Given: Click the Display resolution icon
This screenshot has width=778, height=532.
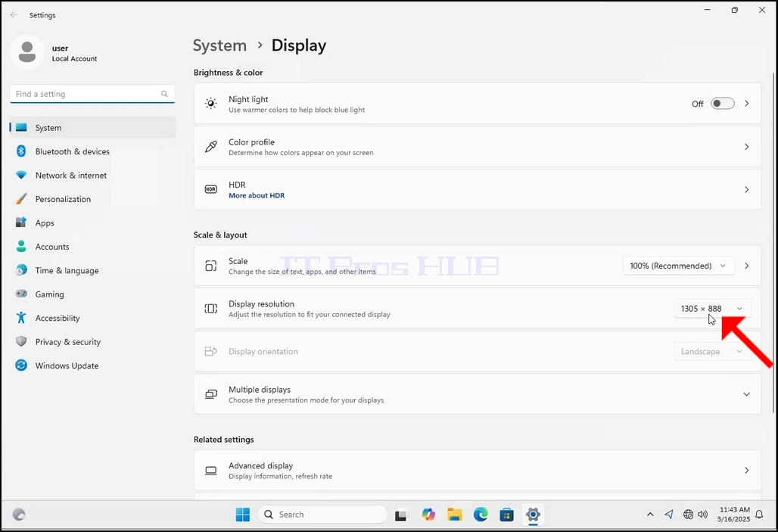Looking at the screenshot, I should tap(211, 308).
